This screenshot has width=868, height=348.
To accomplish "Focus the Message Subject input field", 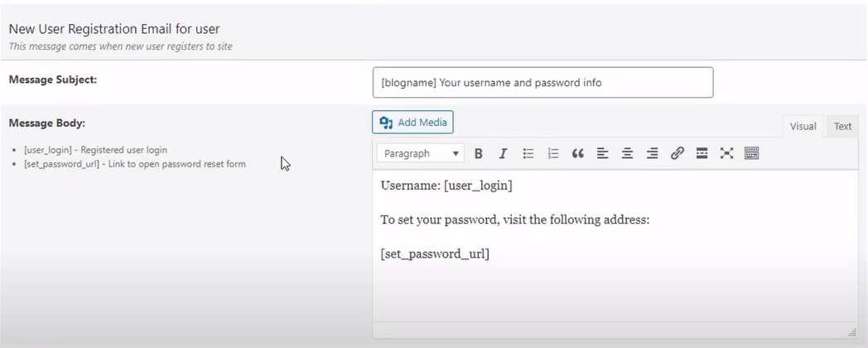I will coord(543,83).
